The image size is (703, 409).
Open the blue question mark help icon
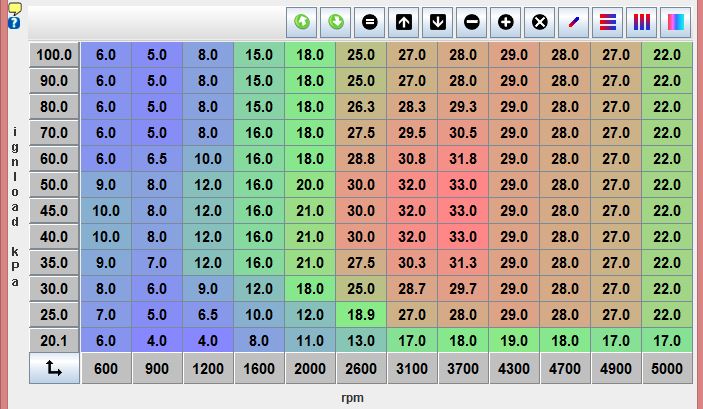coord(14,22)
